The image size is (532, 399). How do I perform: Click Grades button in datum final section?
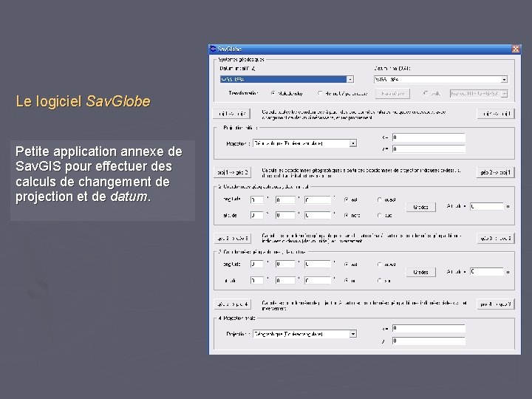[x=420, y=272]
